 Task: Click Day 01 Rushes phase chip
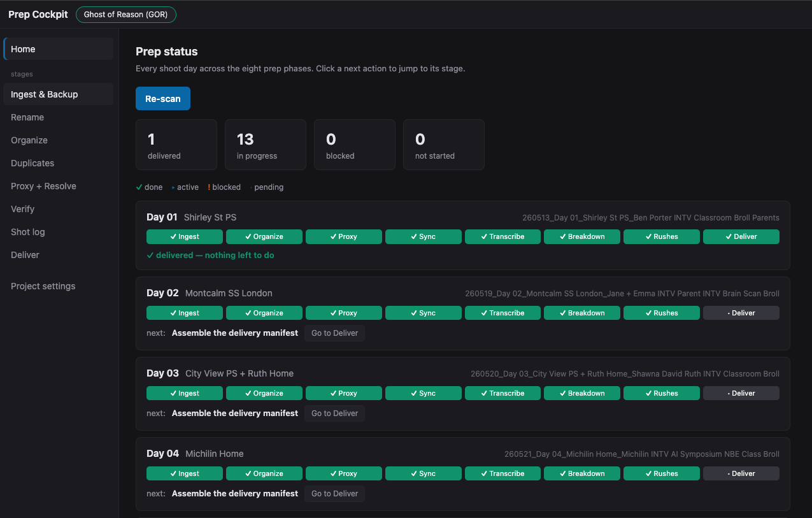(x=662, y=236)
